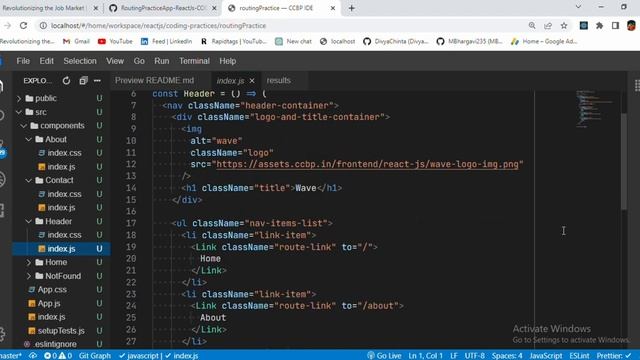
Task: Open the Gmail bookmark
Action: pos(76,41)
